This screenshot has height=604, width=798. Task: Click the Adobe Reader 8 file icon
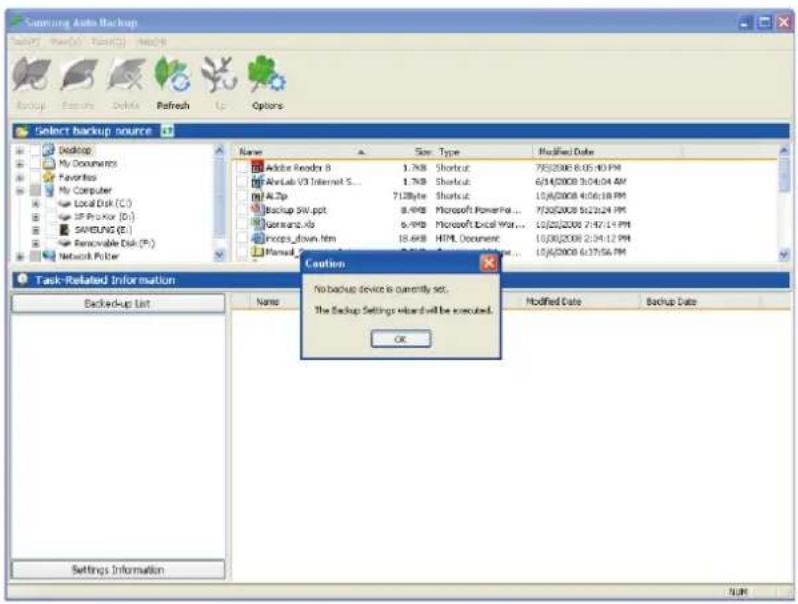tap(258, 167)
